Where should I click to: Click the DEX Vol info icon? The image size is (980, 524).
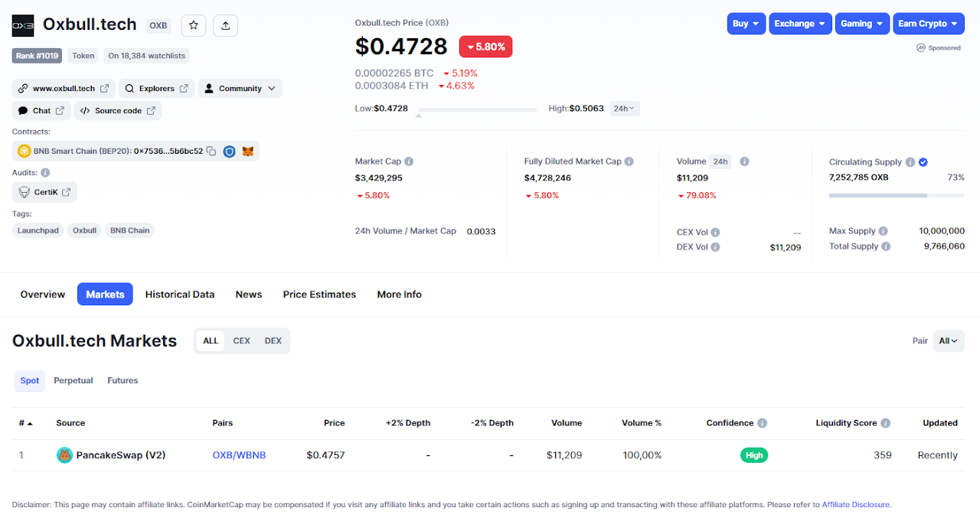point(715,247)
